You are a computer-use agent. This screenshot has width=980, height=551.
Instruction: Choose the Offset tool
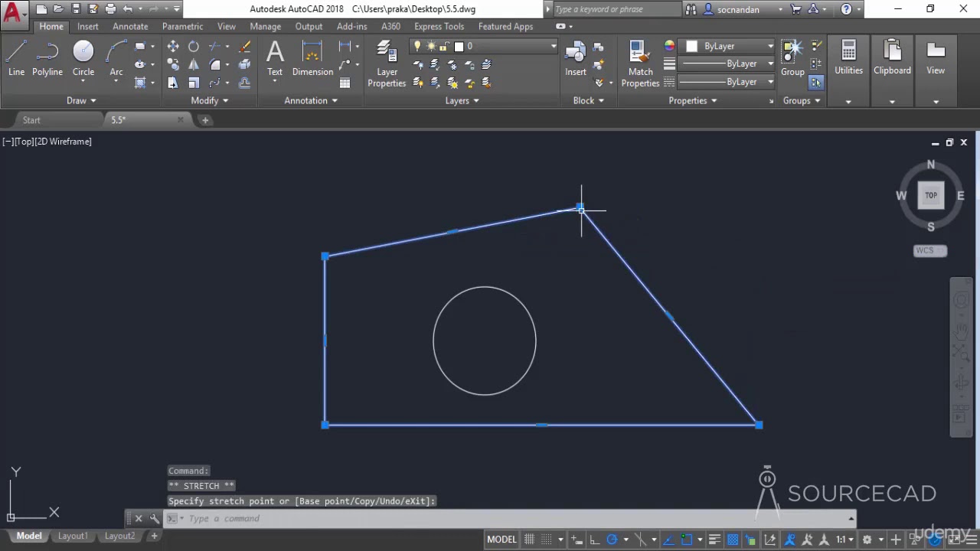point(244,83)
